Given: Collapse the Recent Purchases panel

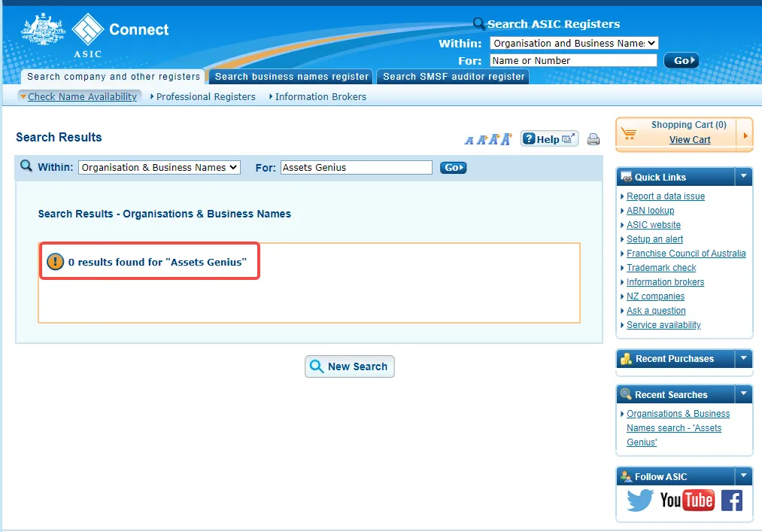Looking at the screenshot, I should point(743,358).
